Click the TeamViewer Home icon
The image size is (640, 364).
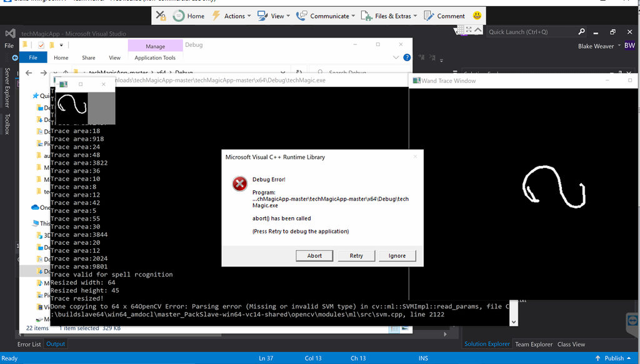pyautogui.click(x=178, y=16)
